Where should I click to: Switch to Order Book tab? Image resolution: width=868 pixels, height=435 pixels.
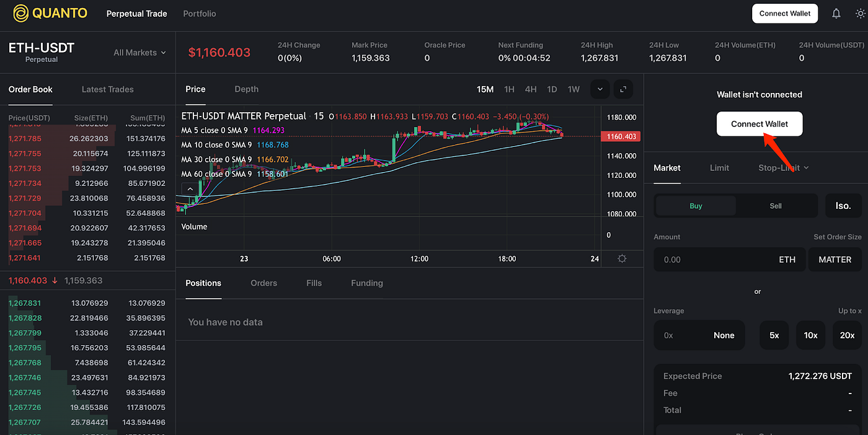click(30, 89)
